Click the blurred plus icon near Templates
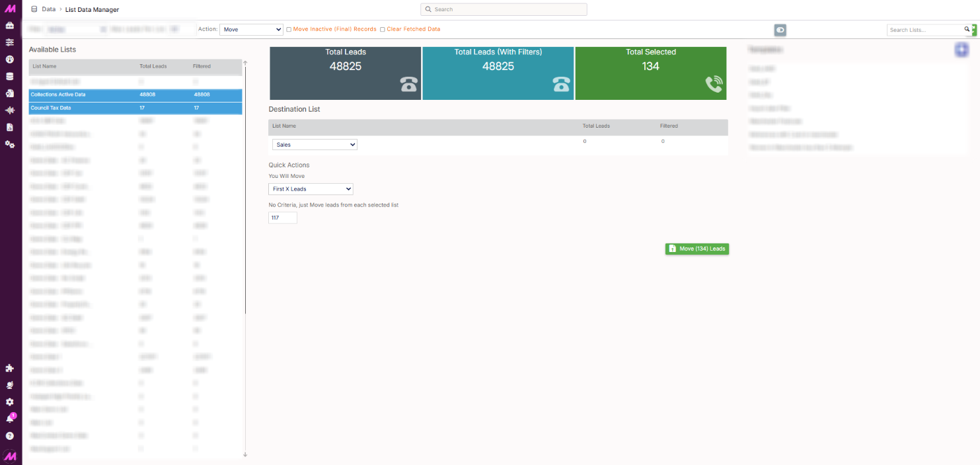 962,50
